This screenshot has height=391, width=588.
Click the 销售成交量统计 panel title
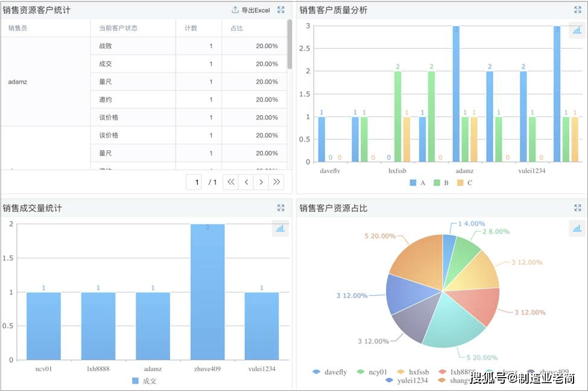(x=32, y=208)
